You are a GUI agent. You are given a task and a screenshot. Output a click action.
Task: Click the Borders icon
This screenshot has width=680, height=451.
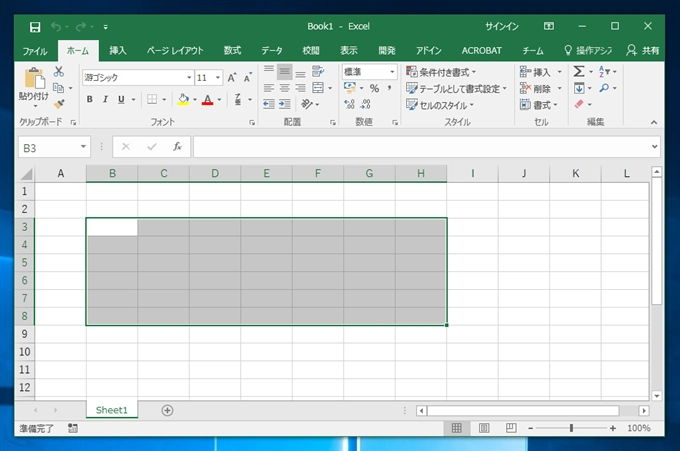click(x=152, y=99)
